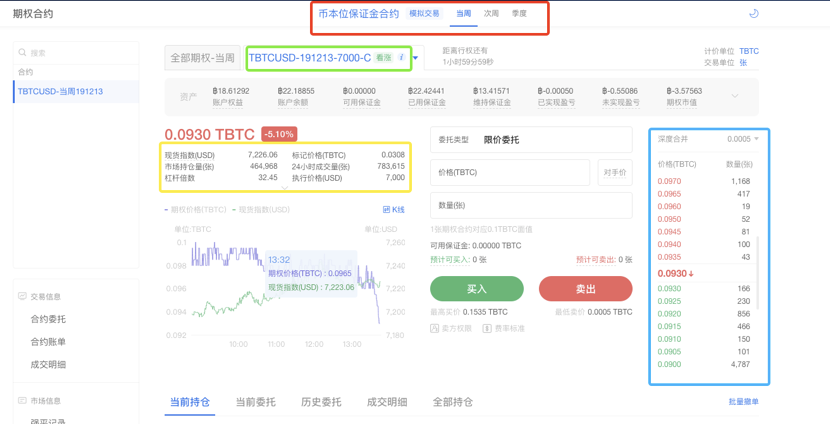This screenshot has height=424, width=830.
Task: Click bid price 0.0925 row
Action: click(704, 301)
